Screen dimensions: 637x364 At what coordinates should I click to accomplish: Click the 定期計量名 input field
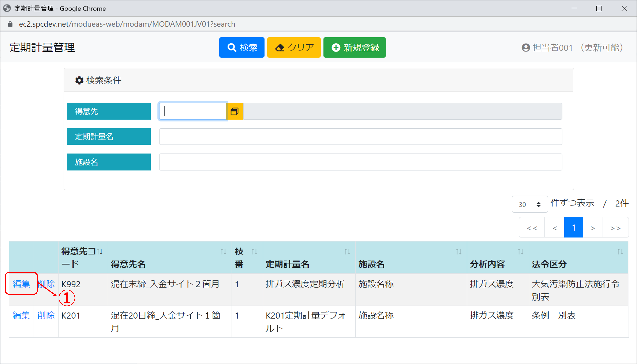[361, 137]
